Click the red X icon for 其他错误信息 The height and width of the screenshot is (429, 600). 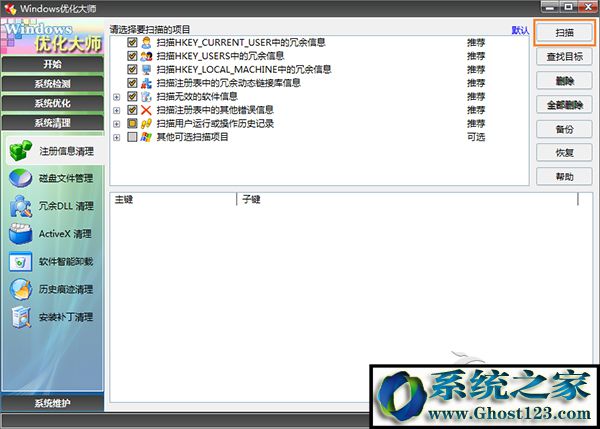coord(146,110)
